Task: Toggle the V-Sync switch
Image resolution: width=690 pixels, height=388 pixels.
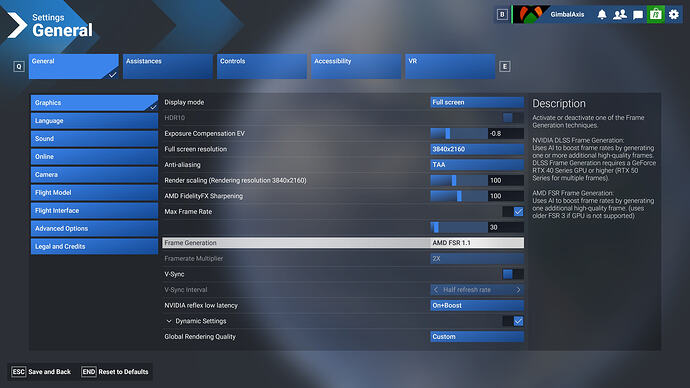Action: (x=513, y=274)
